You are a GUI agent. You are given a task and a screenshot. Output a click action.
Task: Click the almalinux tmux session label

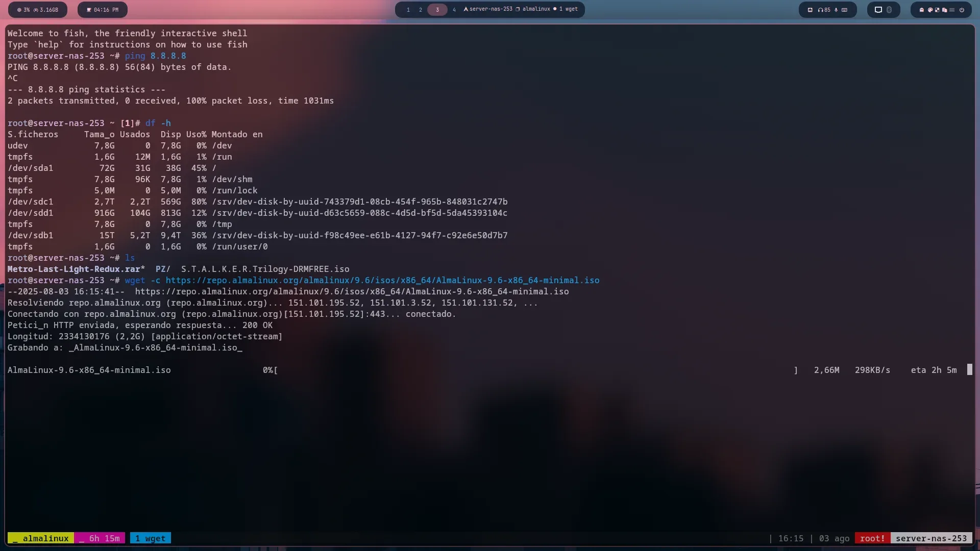pyautogui.click(x=41, y=538)
